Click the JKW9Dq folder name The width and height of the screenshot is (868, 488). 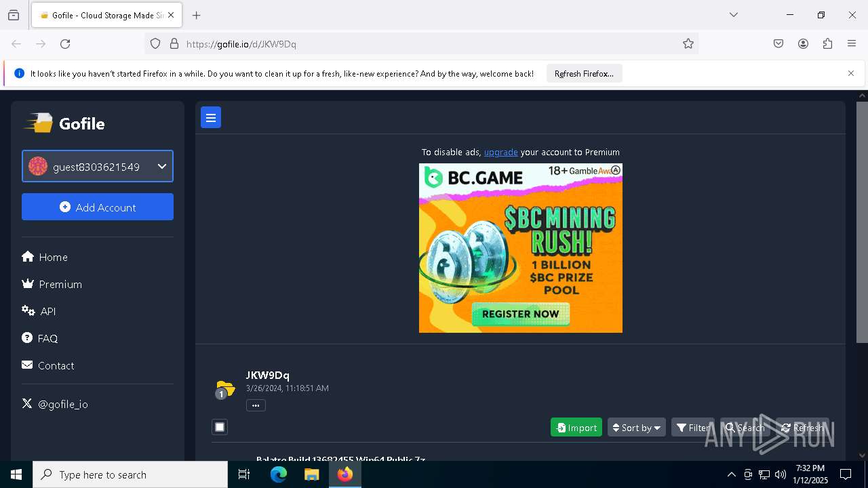(268, 375)
